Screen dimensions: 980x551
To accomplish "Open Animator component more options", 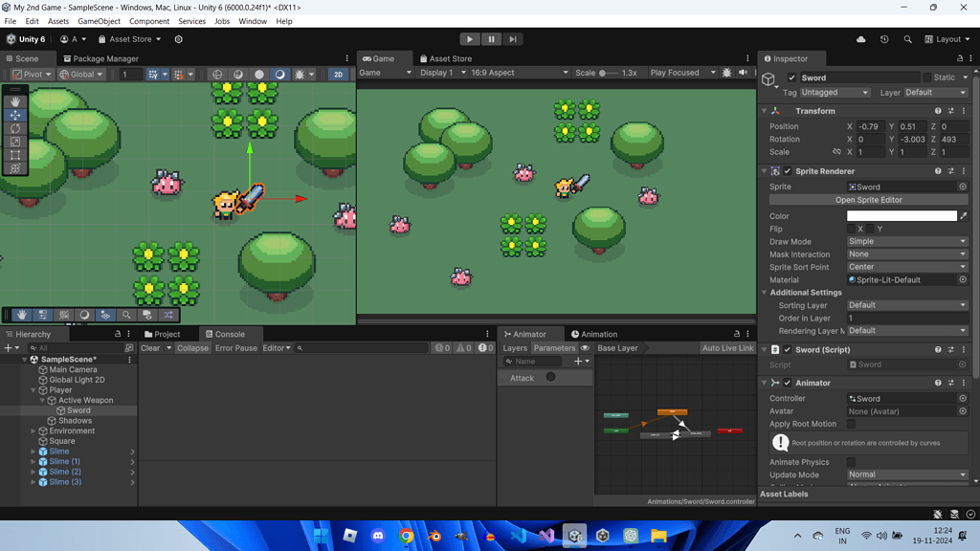I will pos(963,383).
